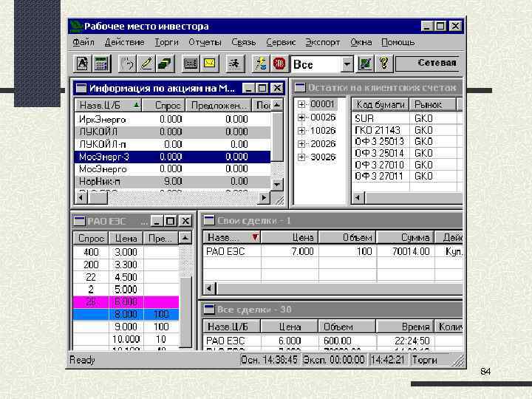This screenshot has height=399, width=532.
Task: Click the toolbar icon with letter A
Action: click(83, 64)
